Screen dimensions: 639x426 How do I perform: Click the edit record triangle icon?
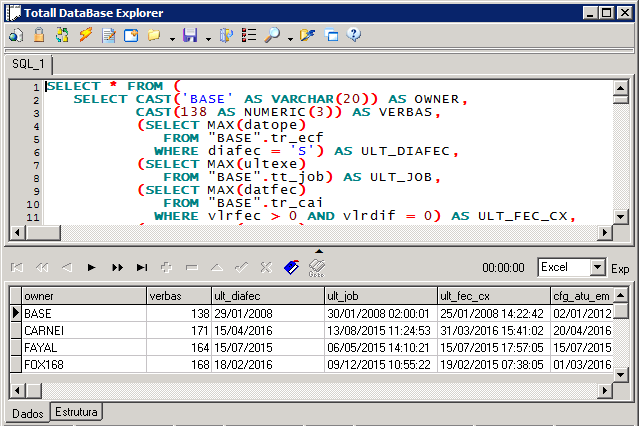click(x=217, y=267)
